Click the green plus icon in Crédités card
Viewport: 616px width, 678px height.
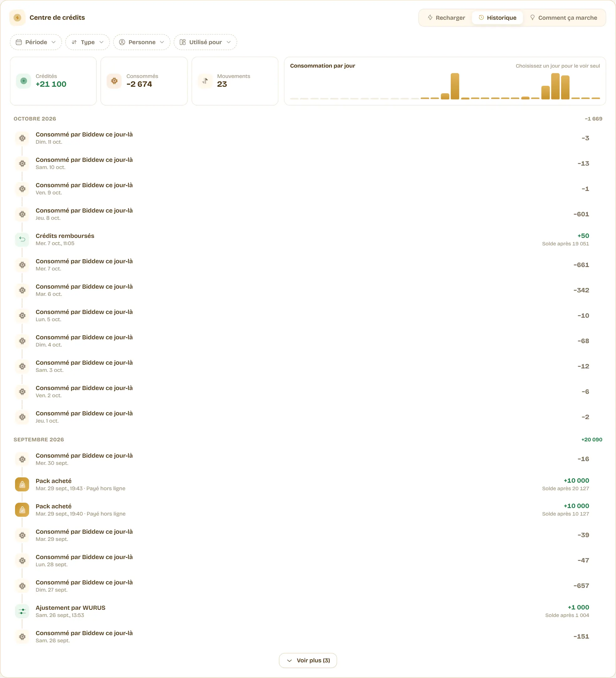[23, 81]
